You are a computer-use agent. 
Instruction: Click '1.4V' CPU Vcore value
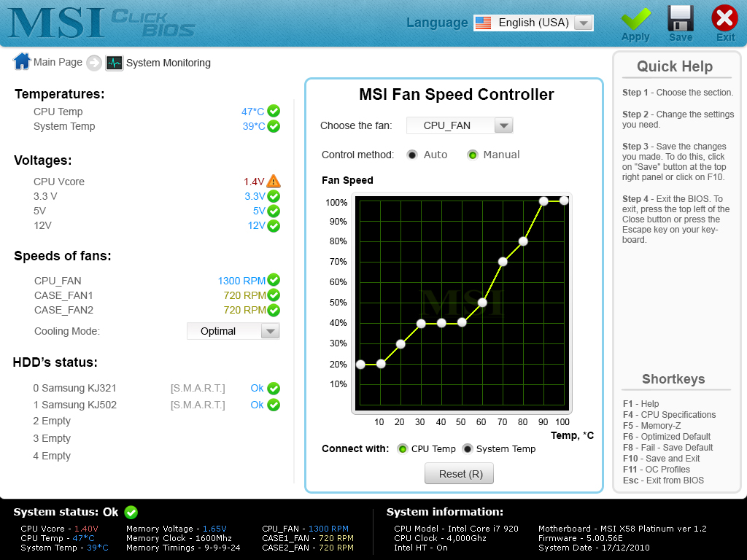[x=254, y=182]
